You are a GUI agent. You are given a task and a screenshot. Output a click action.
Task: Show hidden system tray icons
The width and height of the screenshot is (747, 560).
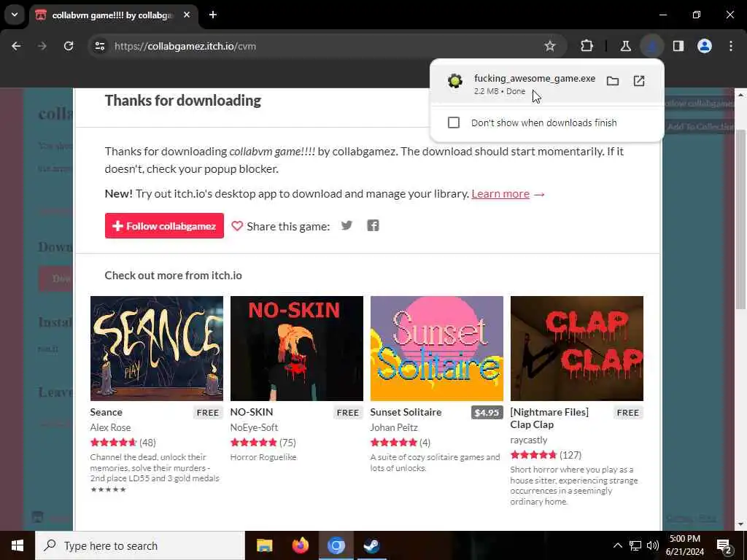coord(617,545)
